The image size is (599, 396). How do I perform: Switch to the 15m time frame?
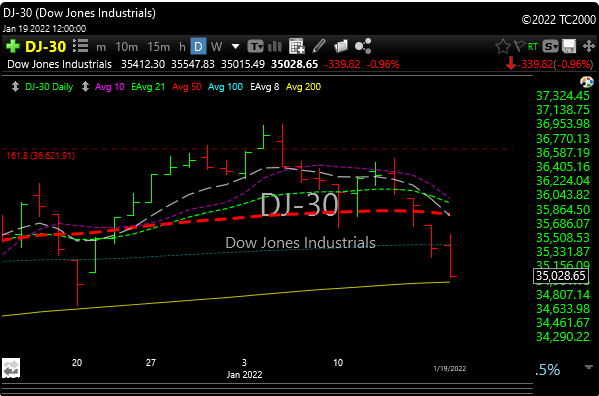pyautogui.click(x=159, y=47)
